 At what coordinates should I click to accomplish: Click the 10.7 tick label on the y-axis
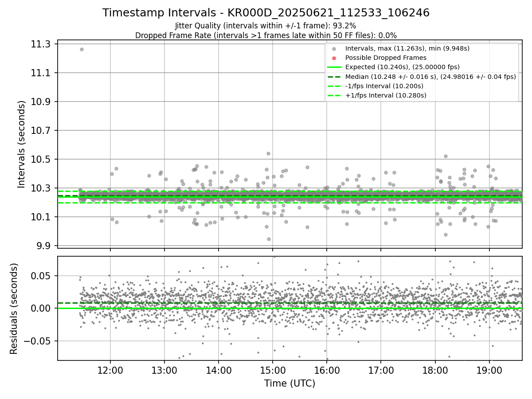coord(41,130)
